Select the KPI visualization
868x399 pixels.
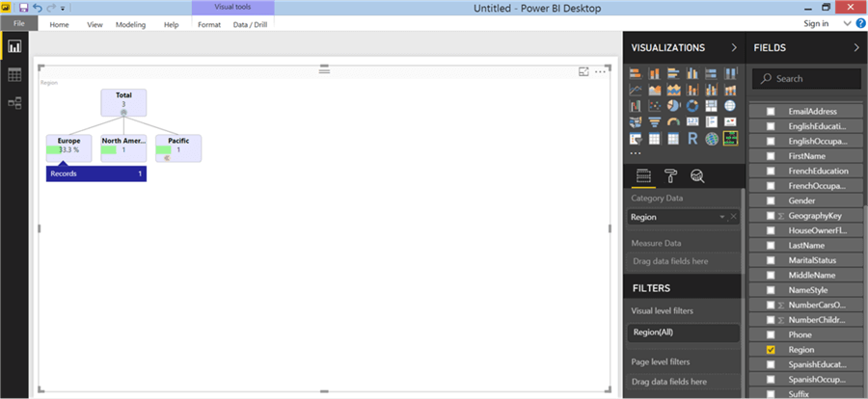click(730, 121)
